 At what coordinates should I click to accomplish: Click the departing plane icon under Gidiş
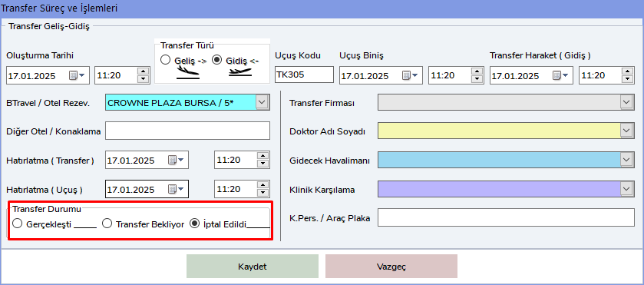(240, 72)
